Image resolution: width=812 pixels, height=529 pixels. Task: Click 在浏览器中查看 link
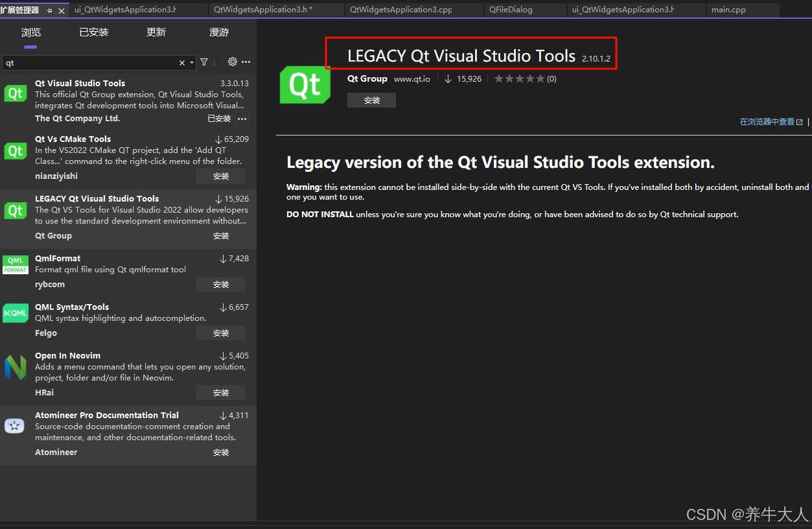(x=771, y=122)
